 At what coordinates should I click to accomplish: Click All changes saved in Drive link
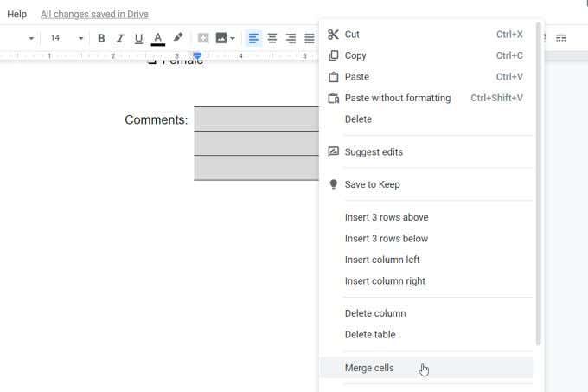click(x=94, y=14)
